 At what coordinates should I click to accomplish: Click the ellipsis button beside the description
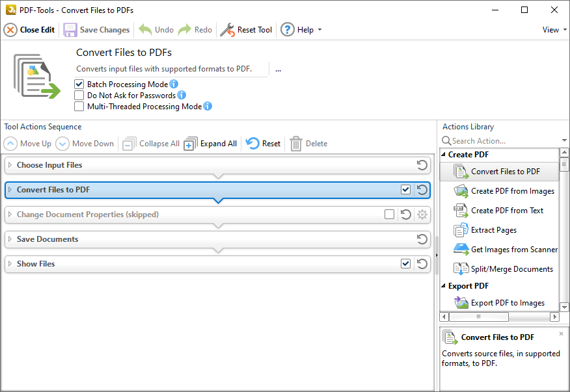pyautogui.click(x=278, y=70)
